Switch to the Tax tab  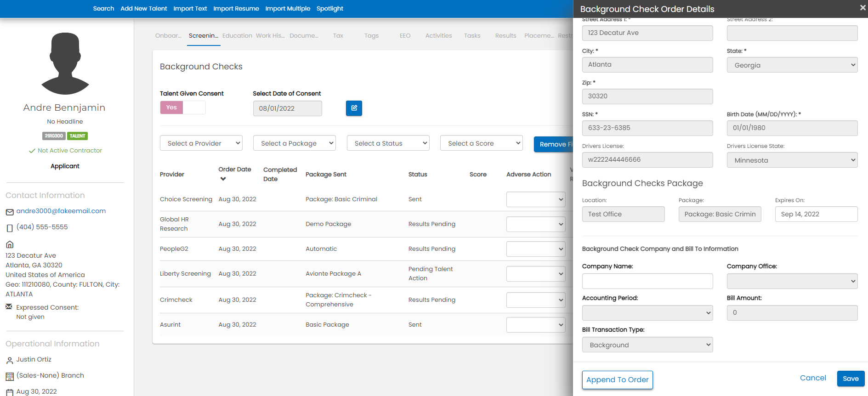(x=338, y=35)
